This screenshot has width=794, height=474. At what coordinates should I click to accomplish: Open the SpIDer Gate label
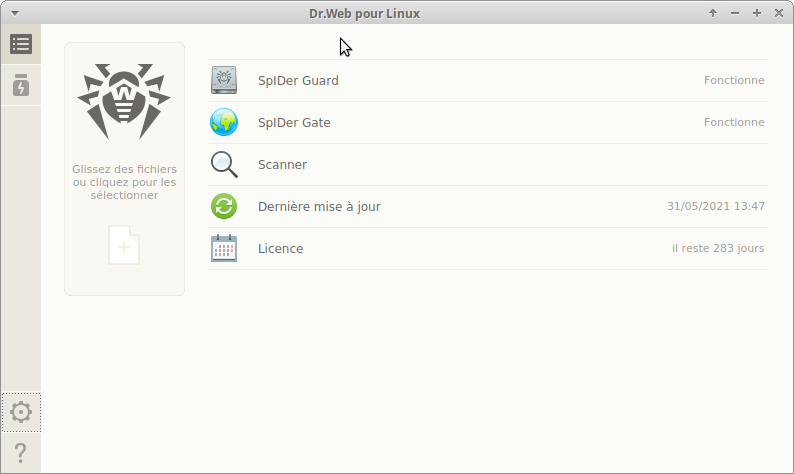pyautogui.click(x=294, y=122)
